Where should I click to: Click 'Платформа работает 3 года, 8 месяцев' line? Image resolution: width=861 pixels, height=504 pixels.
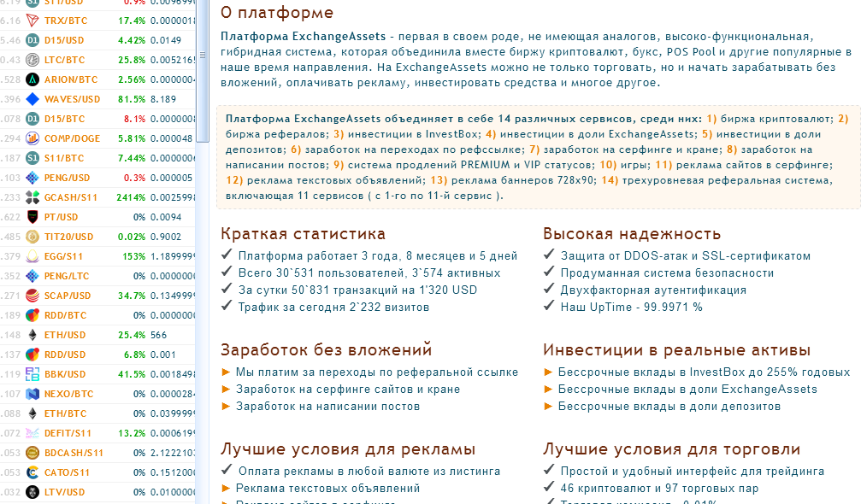tap(378, 256)
